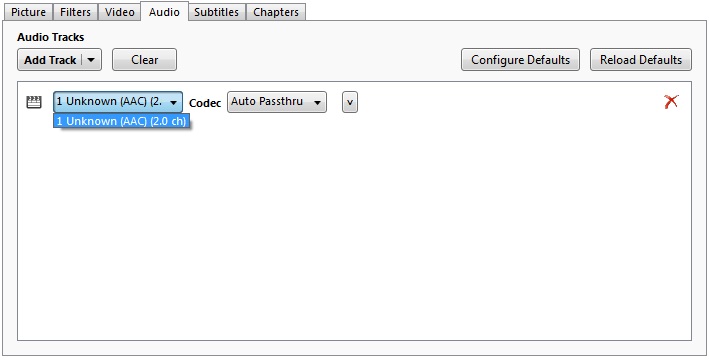
Task: Switch to the Subtitles tab
Action: click(x=217, y=12)
